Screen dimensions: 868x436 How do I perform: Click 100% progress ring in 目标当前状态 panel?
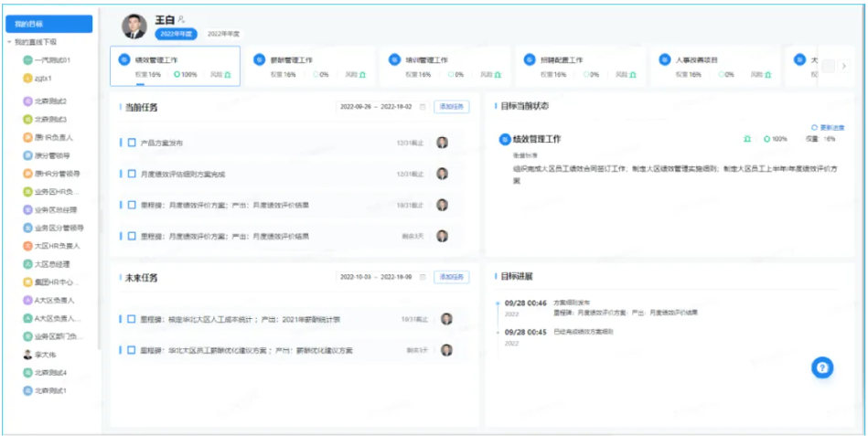pyautogui.click(x=766, y=139)
